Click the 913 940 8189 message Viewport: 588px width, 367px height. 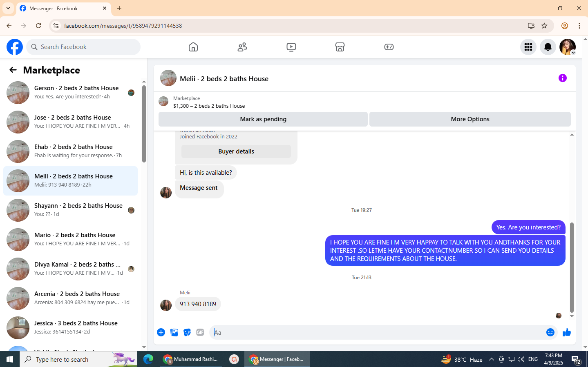198,304
